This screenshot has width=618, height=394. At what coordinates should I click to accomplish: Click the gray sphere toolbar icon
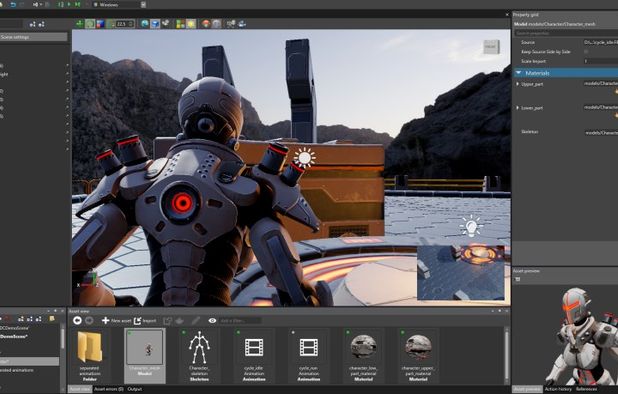click(x=216, y=24)
